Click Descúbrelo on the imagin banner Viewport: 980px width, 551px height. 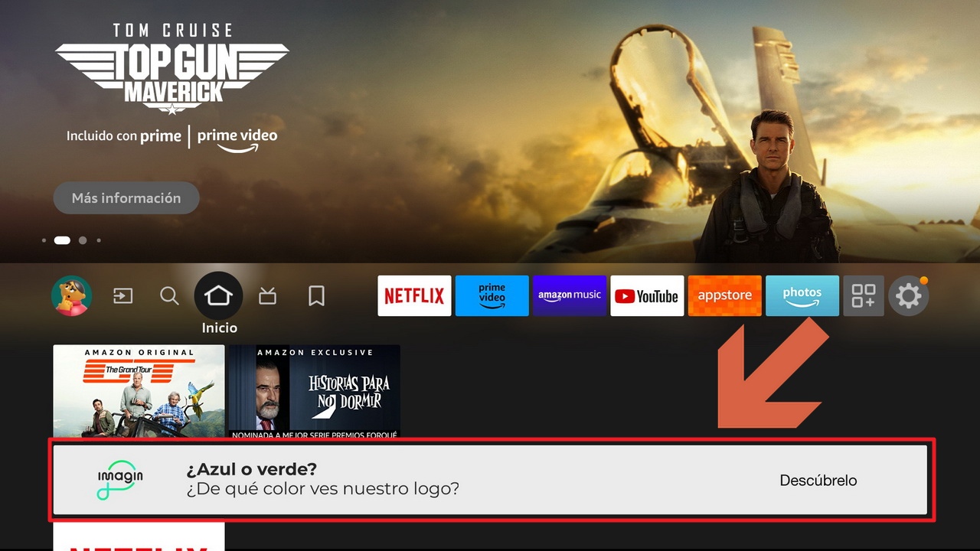click(818, 481)
